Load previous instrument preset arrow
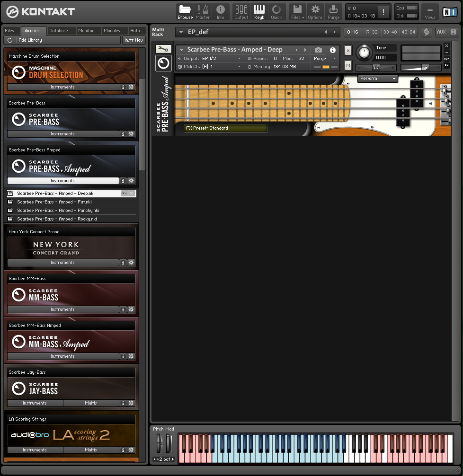 point(296,50)
